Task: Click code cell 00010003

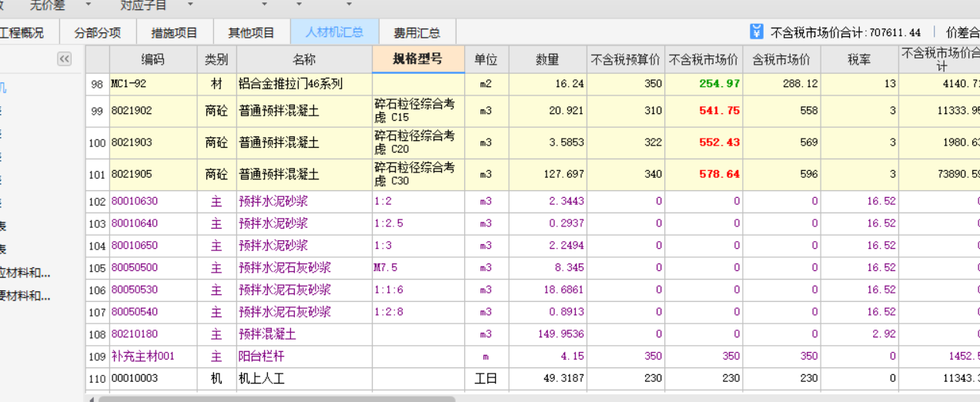Action: (x=152, y=379)
